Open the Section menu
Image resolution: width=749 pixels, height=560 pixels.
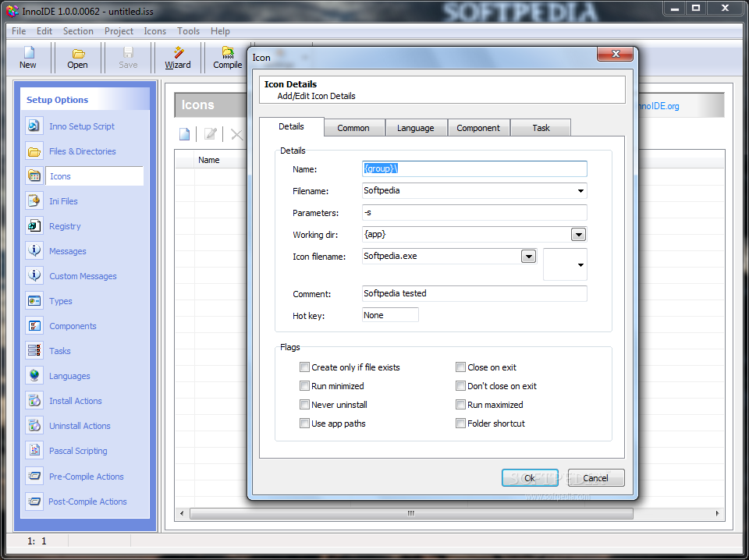pos(78,31)
